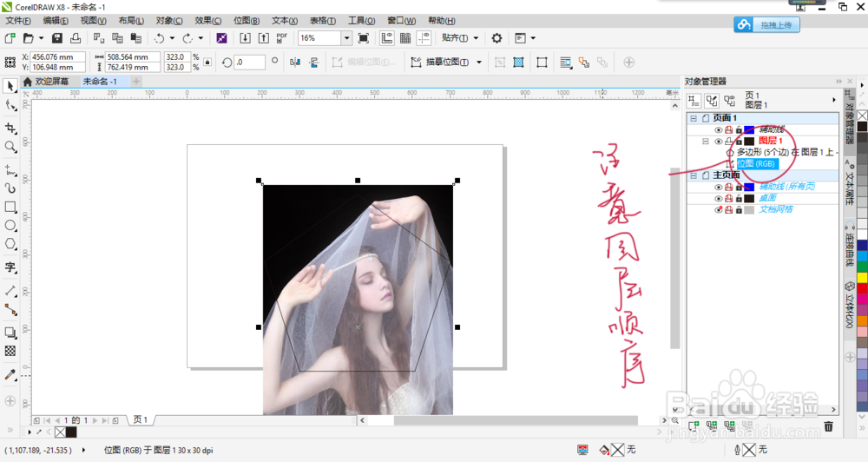Viewport: 868px width, 462px height.
Task: Collapse 图层 1 tree node
Action: pyautogui.click(x=705, y=142)
